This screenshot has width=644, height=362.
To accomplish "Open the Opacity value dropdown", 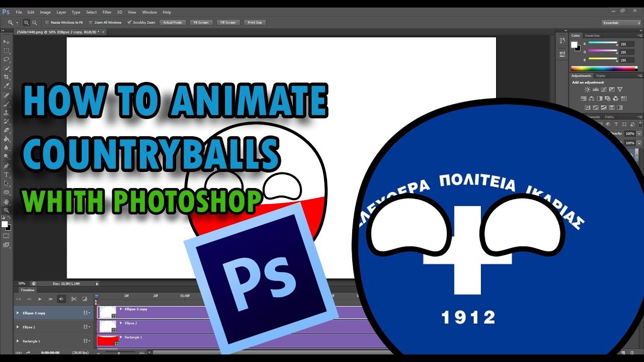I will point(639,134).
